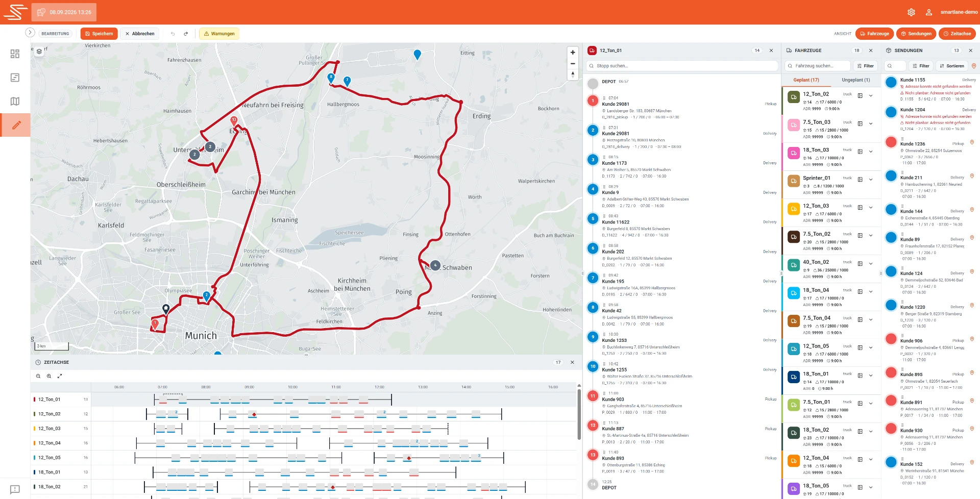980x499 pixels.
Task: Open details icon for 18_Ton_03 vehicle
Action: pyautogui.click(x=860, y=152)
